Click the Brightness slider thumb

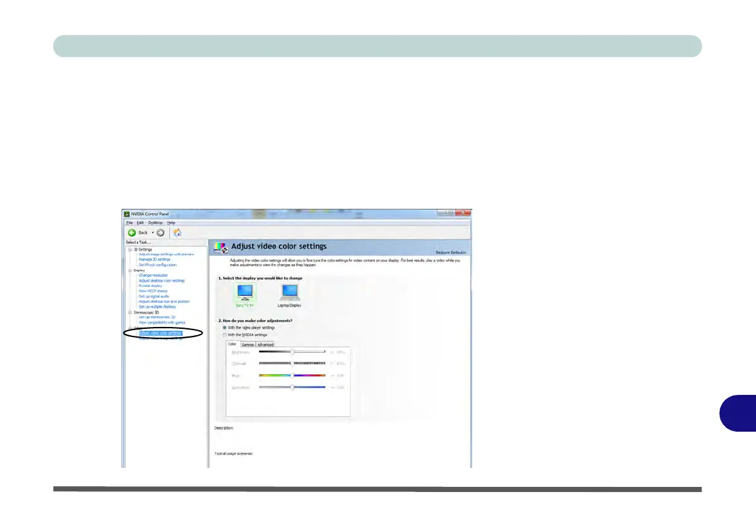coord(292,352)
